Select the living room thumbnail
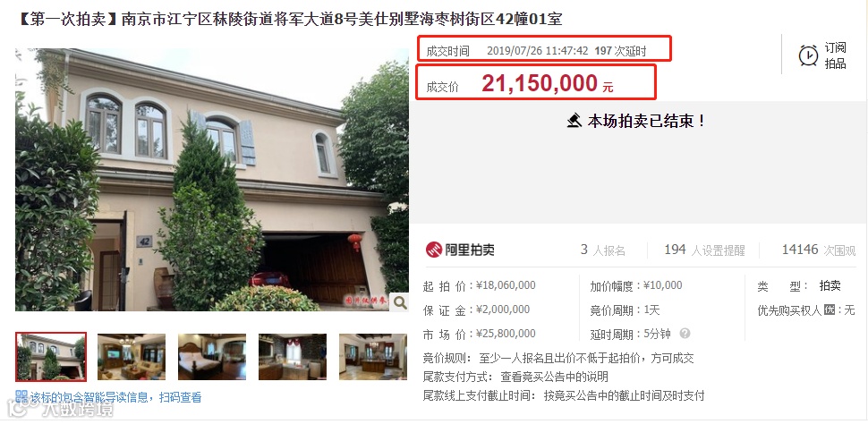This screenshot has height=424, width=868. click(x=132, y=357)
